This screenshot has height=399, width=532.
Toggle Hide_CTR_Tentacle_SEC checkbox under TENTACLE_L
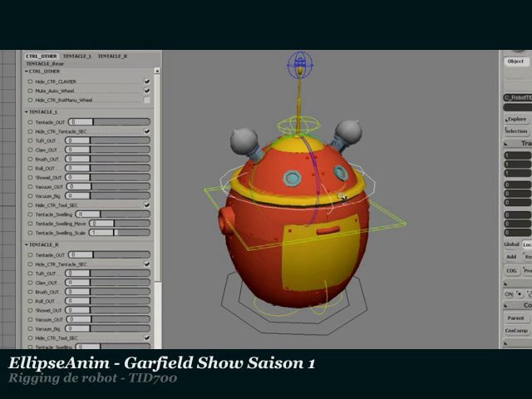tap(147, 131)
